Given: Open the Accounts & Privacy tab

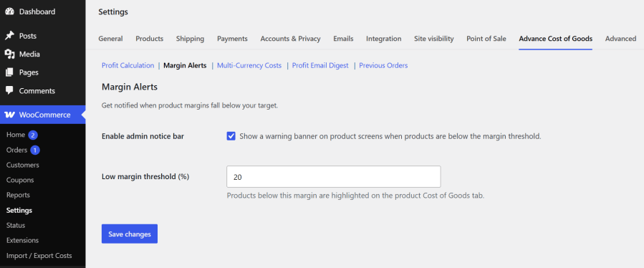Looking at the screenshot, I should click(x=290, y=39).
